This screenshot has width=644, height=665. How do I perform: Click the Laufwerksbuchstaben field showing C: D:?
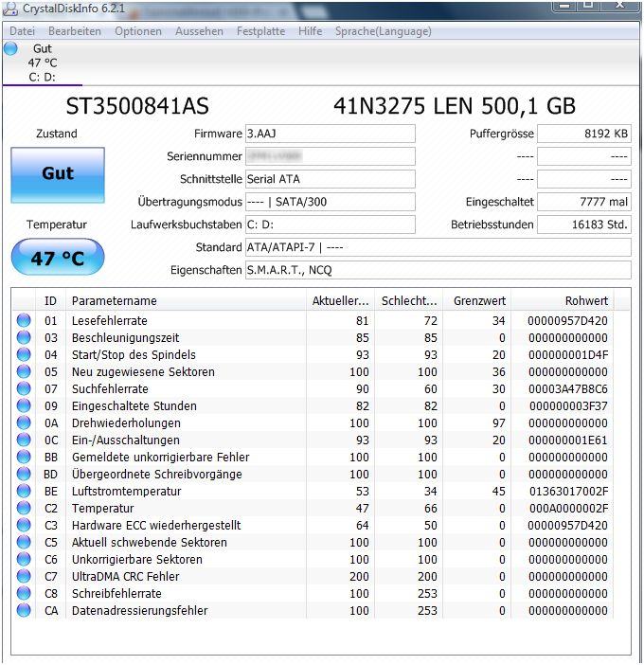[x=331, y=225]
